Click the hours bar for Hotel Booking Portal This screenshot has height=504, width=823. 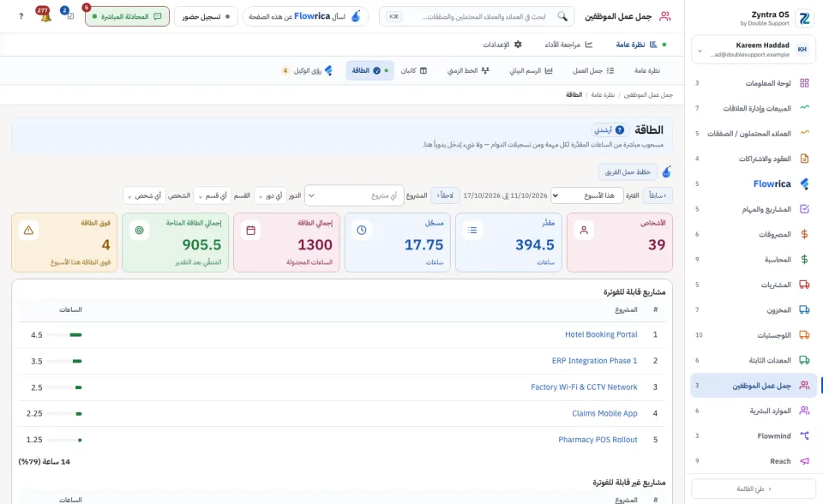pyautogui.click(x=64, y=334)
